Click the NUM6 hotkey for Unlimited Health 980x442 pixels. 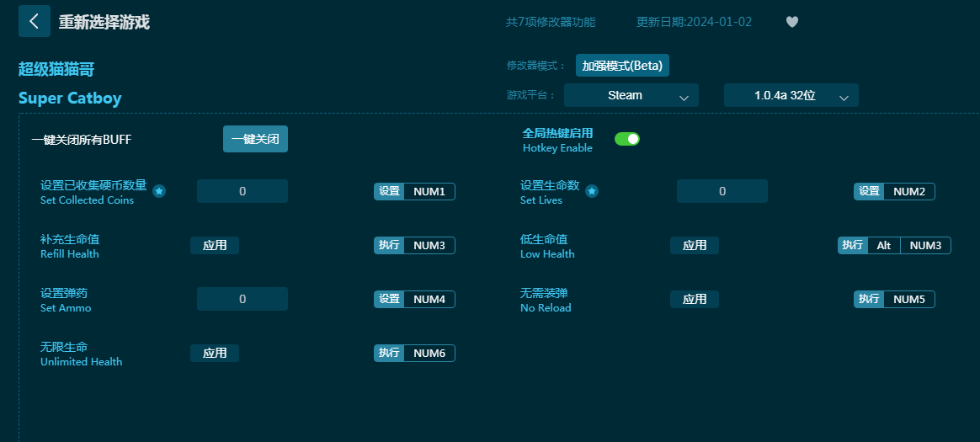[429, 354]
